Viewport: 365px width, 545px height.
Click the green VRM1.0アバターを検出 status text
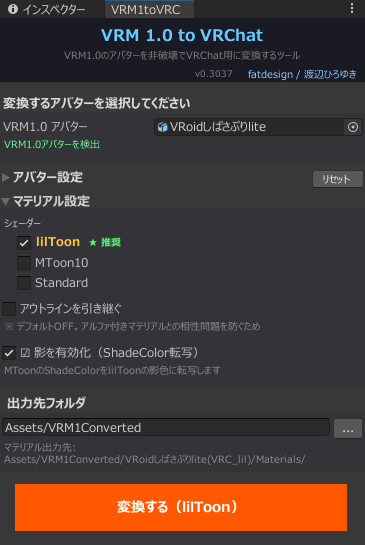tap(52, 144)
